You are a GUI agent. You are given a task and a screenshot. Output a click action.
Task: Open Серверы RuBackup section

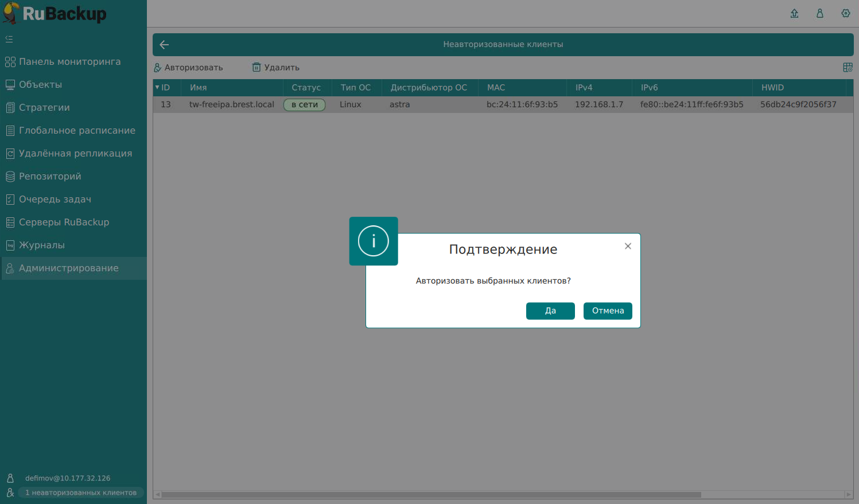[64, 222]
